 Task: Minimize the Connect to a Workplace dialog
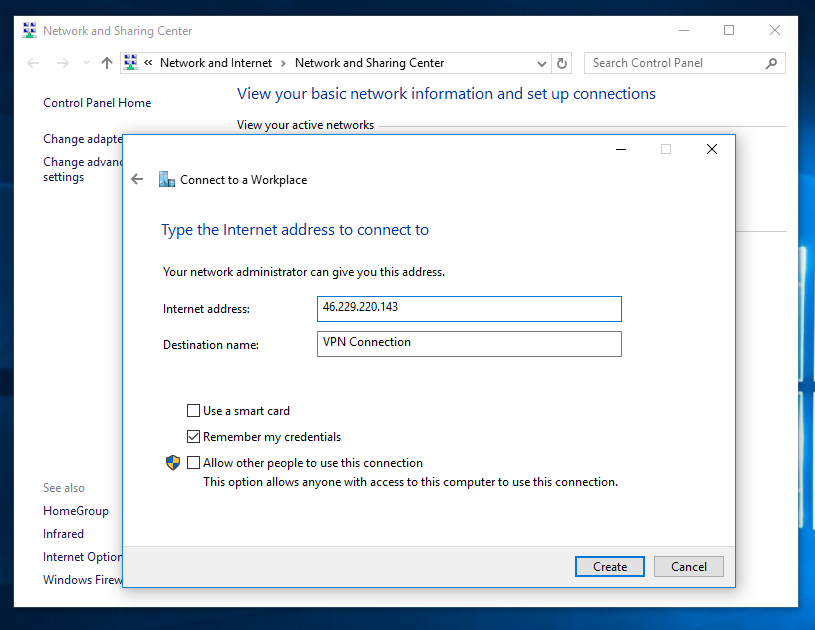[621, 149]
